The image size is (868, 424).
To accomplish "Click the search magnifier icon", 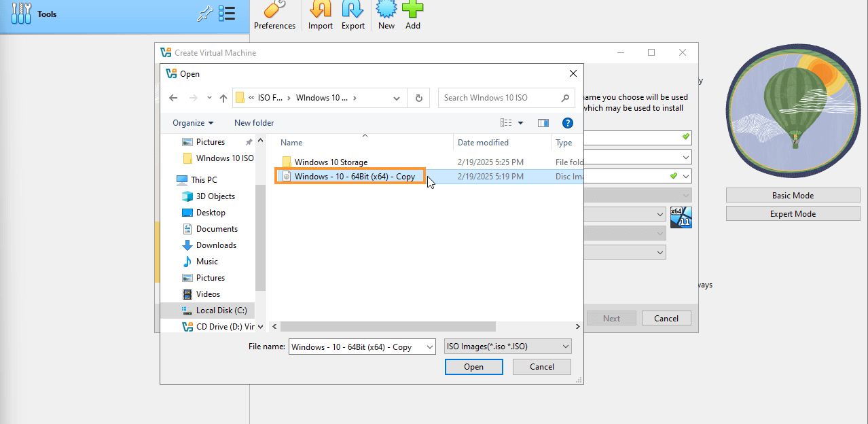I will [565, 98].
